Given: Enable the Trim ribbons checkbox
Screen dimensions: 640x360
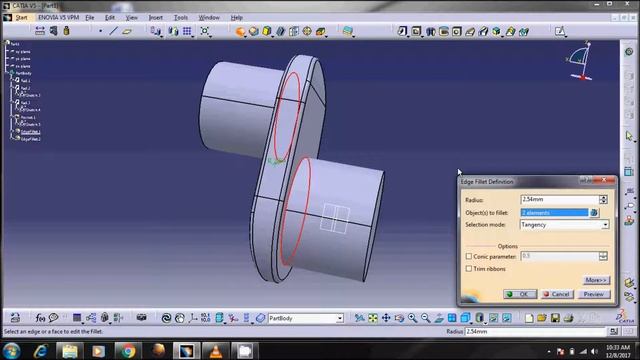Looking at the screenshot, I should point(469,269).
